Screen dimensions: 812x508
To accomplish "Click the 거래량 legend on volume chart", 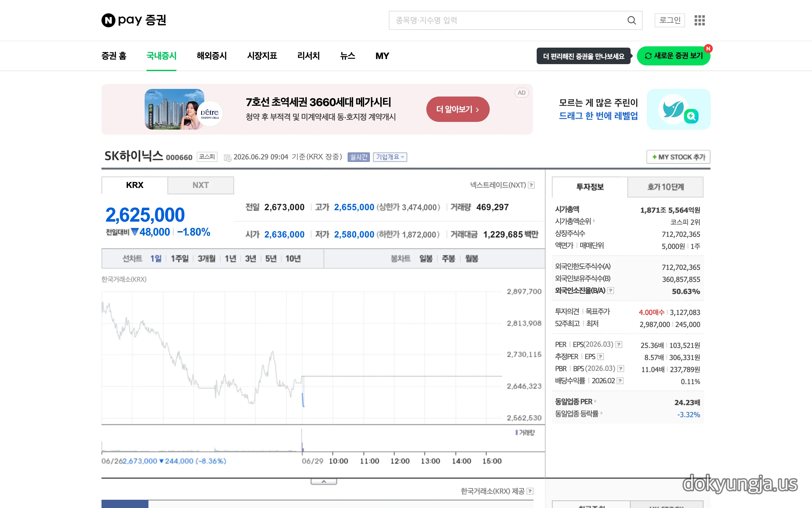I will coord(525,432).
